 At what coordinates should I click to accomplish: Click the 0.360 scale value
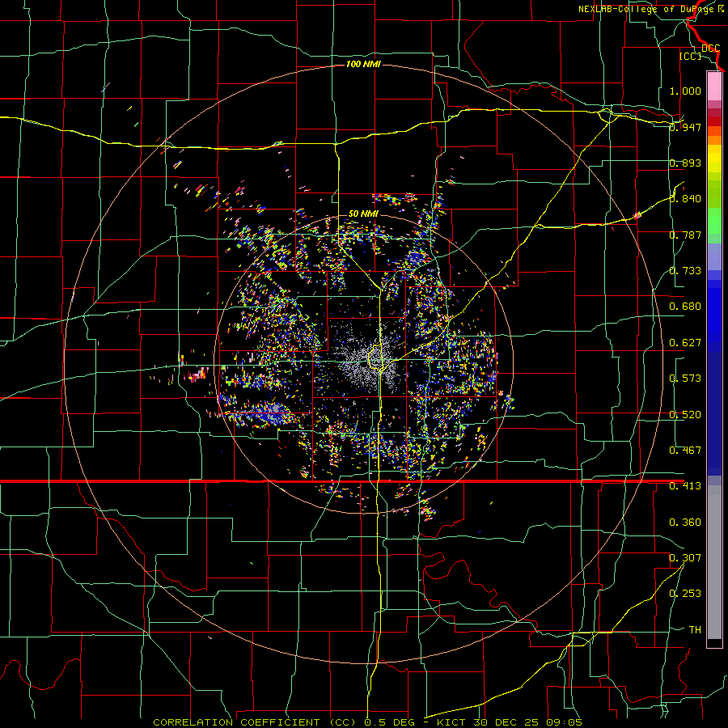(x=685, y=523)
